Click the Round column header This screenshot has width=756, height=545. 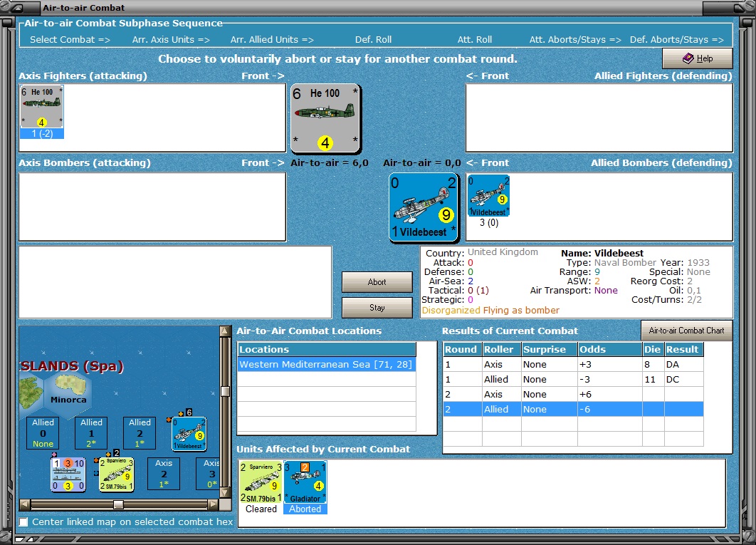pyautogui.click(x=463, y=349)
